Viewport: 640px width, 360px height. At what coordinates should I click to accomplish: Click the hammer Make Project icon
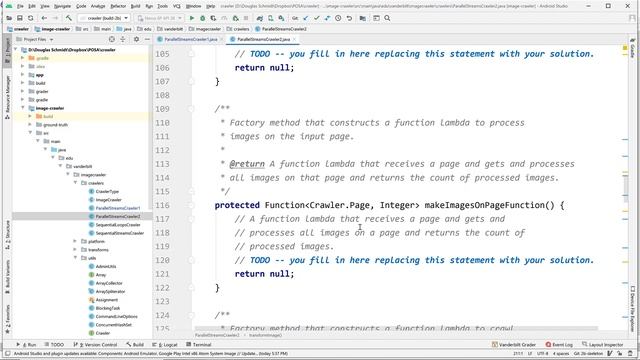[x=69, y=18]
